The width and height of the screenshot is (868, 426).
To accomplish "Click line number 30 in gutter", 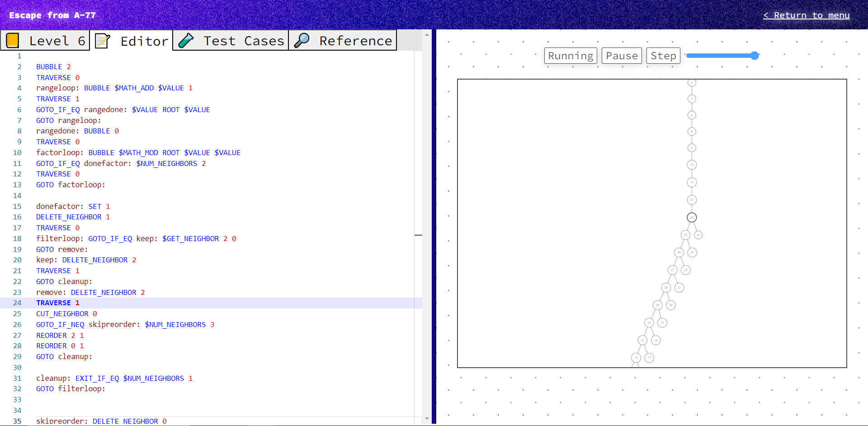I will point(17,368).
